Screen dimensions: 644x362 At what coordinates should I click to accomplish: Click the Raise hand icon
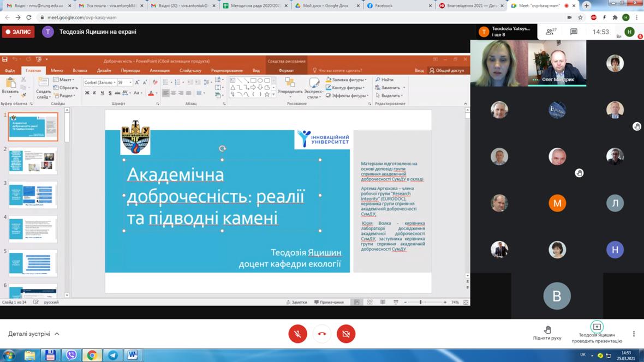pyautogui.click(x=547, y=330)
